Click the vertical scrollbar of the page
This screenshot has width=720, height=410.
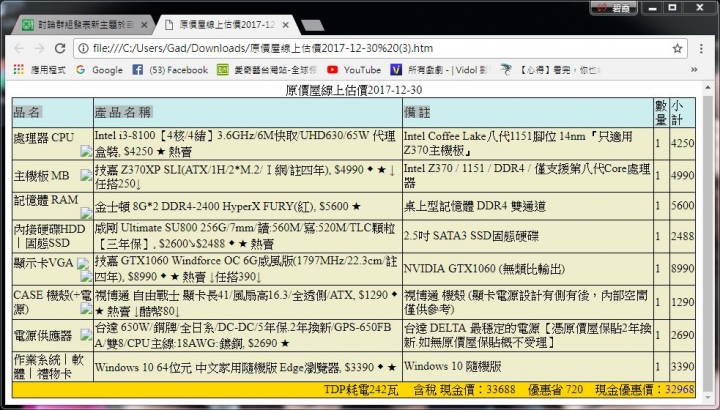(708, 241)
